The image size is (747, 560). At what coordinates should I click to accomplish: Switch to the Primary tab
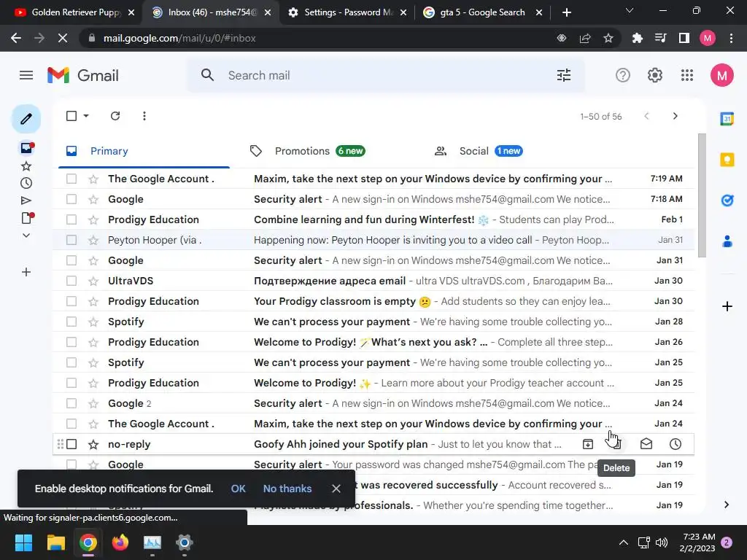tap(144, 152)
